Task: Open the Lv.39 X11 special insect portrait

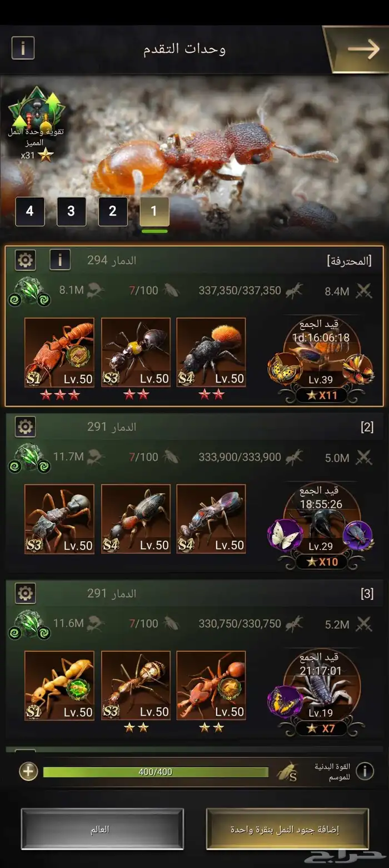Action: click(x=321, y=361)
